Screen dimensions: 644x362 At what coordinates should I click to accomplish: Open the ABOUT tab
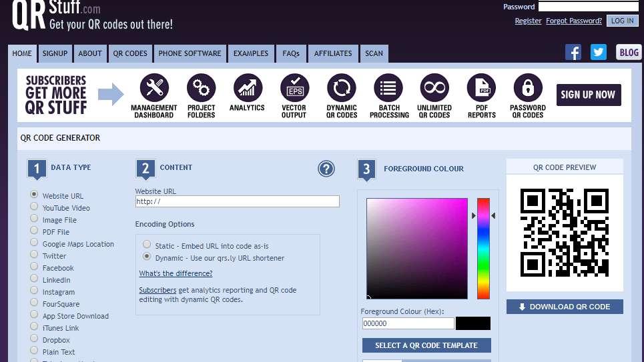click(90, 53)
